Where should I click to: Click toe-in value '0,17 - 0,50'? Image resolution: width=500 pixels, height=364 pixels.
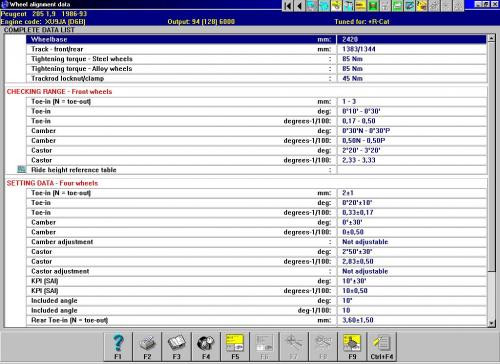tap(359, 121)
